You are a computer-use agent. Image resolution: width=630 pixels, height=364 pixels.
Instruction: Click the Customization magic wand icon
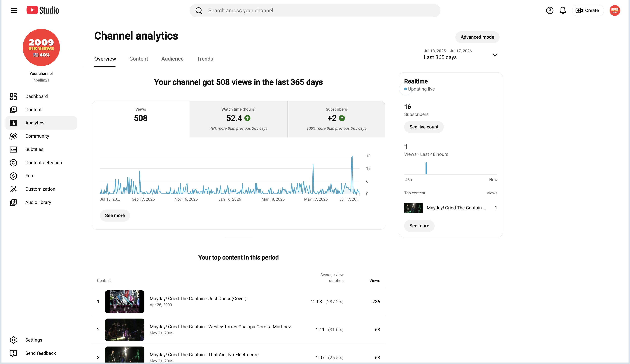point(13,189)
